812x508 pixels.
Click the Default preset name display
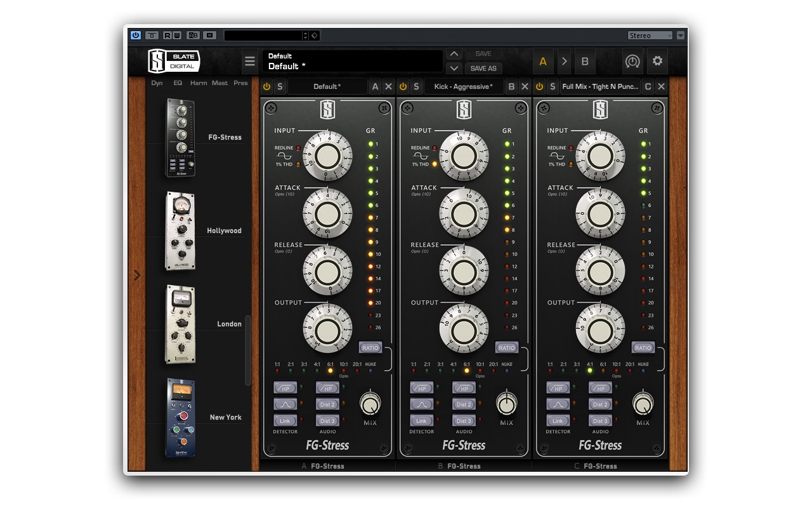353,61
